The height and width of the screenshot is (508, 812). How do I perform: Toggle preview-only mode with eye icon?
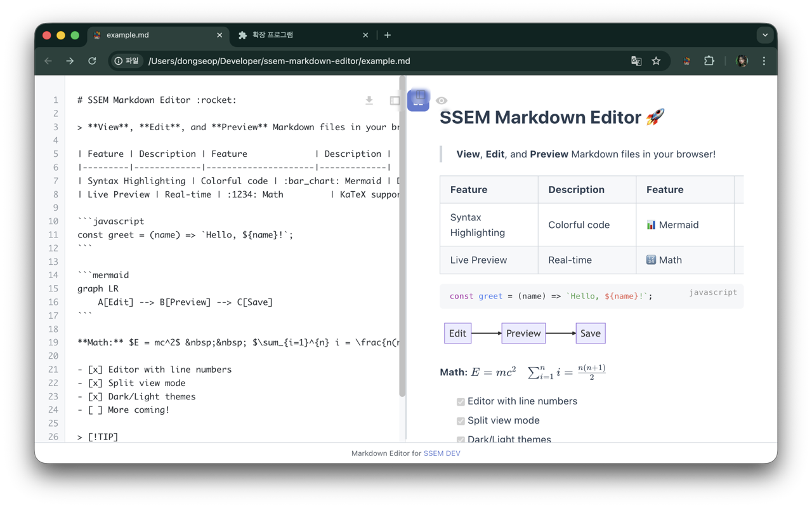tap(442, 100)
